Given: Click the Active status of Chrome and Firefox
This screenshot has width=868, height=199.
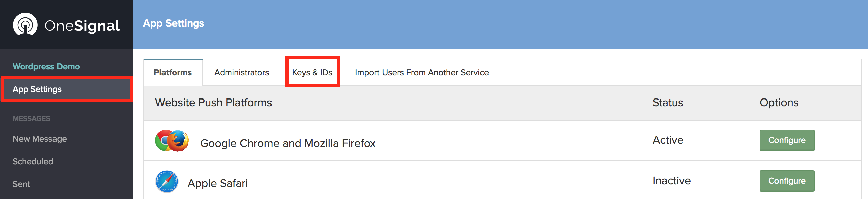Looking at the screenshot, I should point(667,140).
